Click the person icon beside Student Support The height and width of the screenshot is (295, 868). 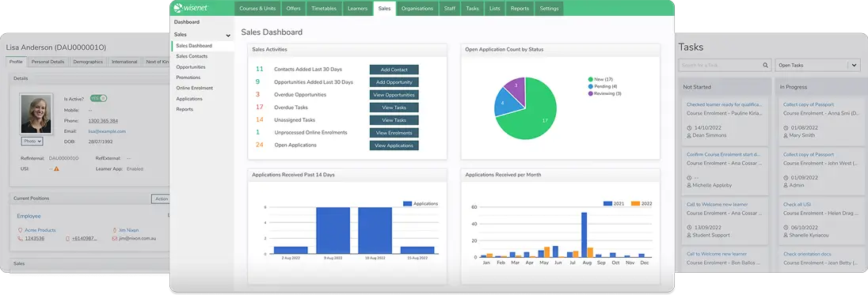coord(689,236)
